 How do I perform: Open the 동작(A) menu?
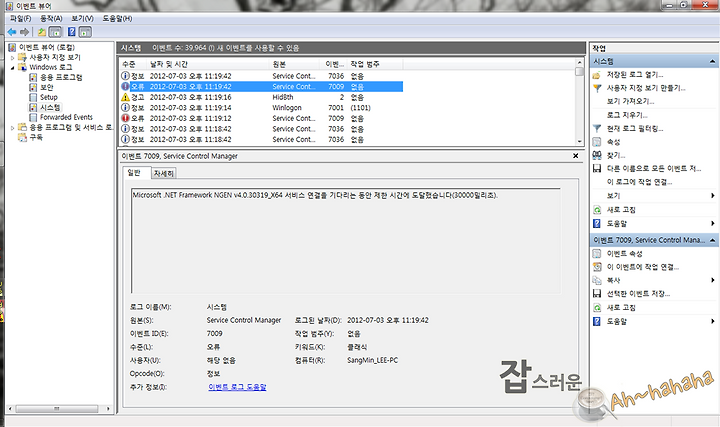[51, 18]
